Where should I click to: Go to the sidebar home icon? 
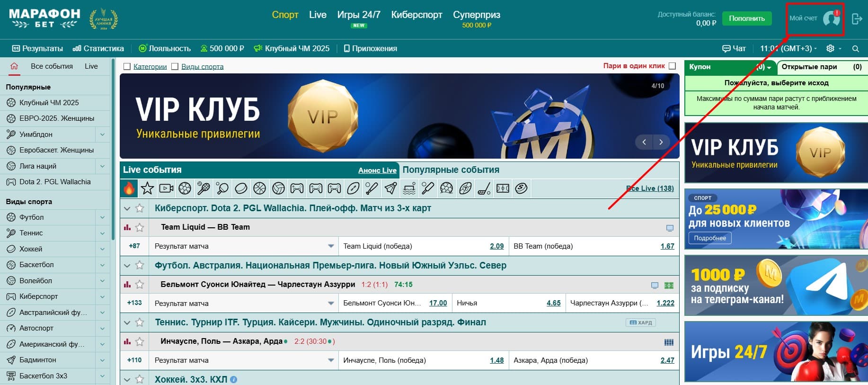click(x=14, y=66)
